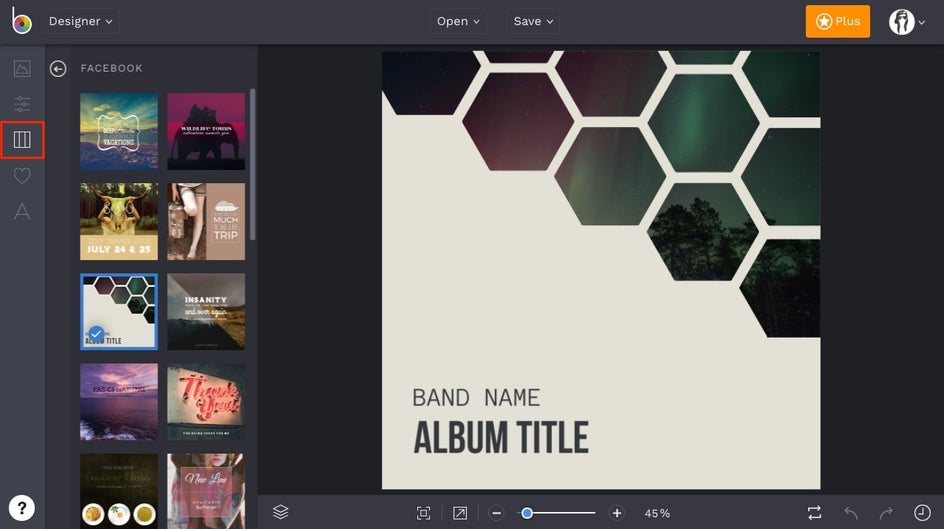Click the BeFunky logo icon
The image size is (944, 529).
(x=22, y=21)
